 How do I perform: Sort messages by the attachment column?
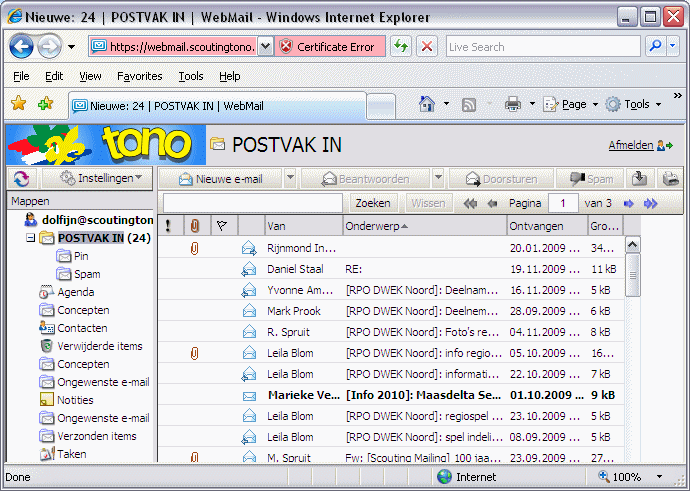coord(195,226)
